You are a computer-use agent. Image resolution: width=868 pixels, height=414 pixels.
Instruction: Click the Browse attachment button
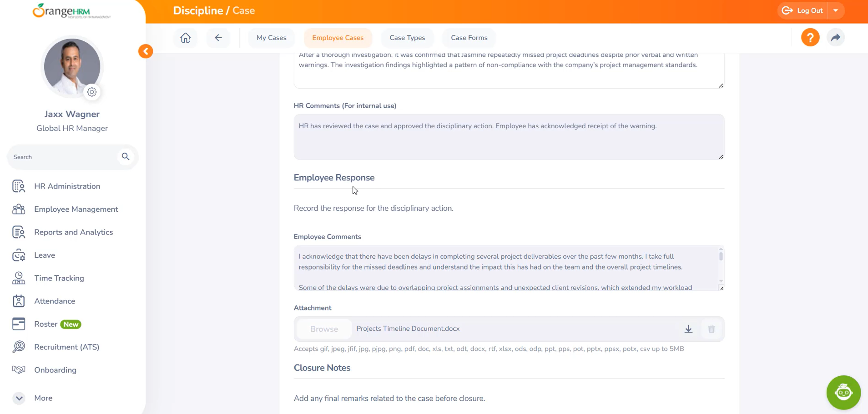click(x=324, y=329)
